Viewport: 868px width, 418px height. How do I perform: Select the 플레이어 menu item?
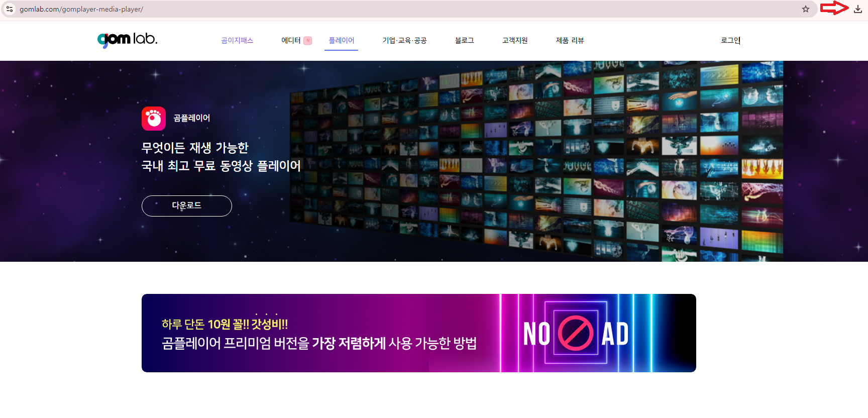pyautogui.click(x=342, y=41)
